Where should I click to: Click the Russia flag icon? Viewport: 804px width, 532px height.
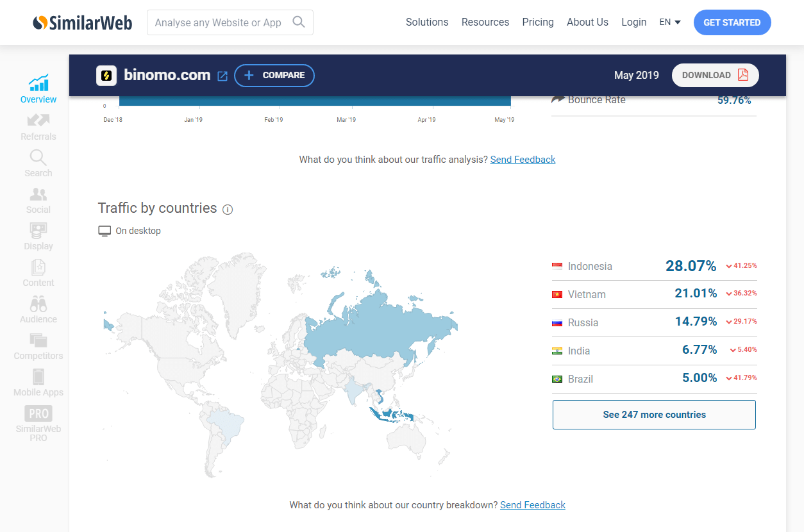click(x=557, y=322)
